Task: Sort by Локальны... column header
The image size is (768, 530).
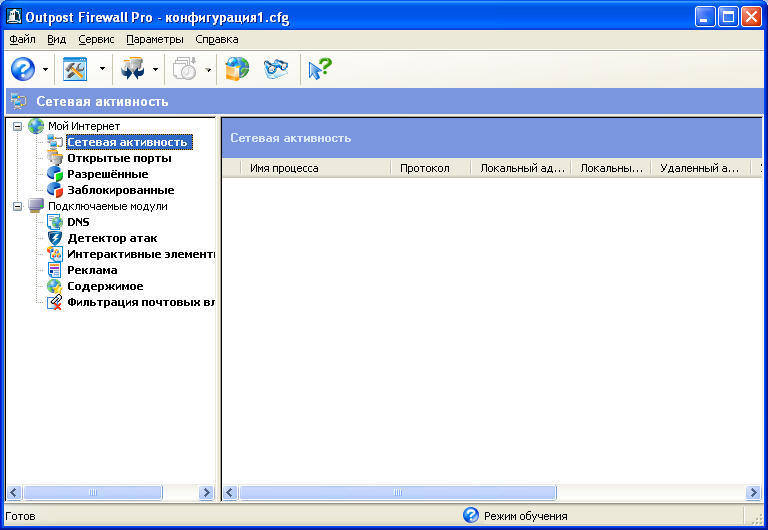Action: 611,168
